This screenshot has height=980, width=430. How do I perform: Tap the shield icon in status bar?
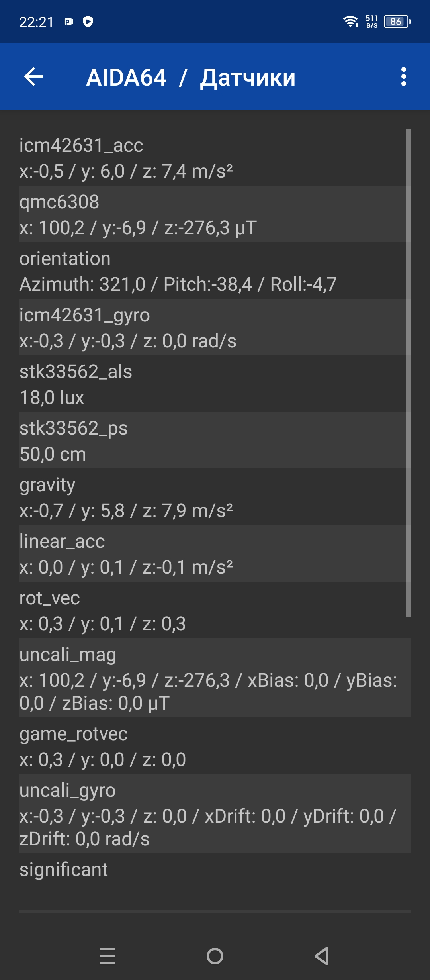[x=88, y=22]
